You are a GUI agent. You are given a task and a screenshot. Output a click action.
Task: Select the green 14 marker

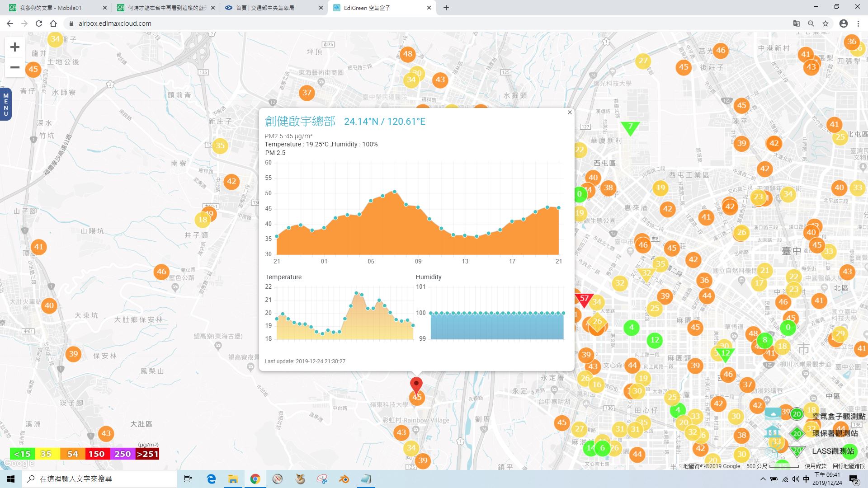click(590, 448)
